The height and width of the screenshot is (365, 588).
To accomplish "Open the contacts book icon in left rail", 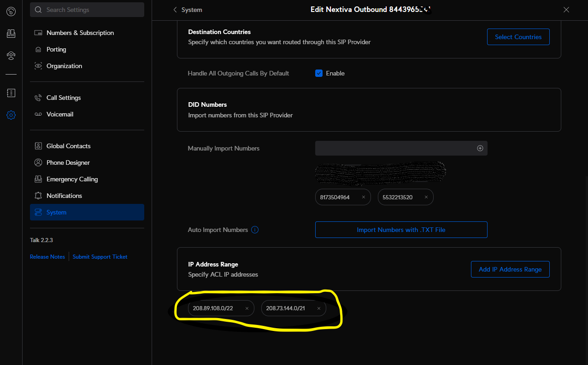I will (11, 93).
